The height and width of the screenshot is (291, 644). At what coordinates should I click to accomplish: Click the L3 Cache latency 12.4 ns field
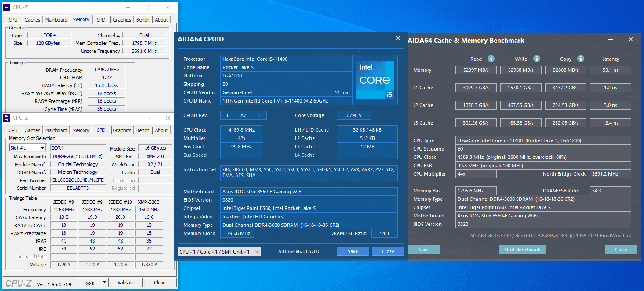[x=611, y=123]
